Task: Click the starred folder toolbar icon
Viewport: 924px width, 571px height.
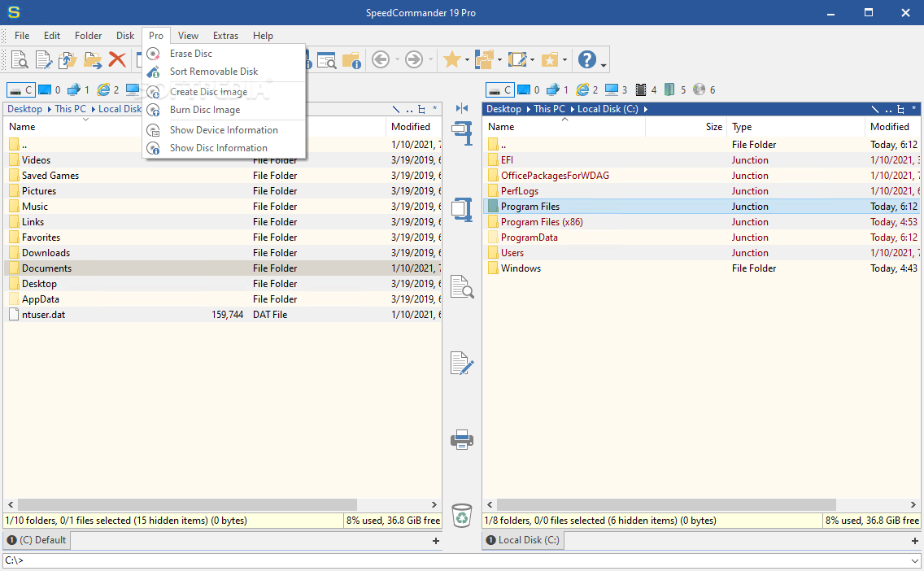Action: tap(549, 59)
